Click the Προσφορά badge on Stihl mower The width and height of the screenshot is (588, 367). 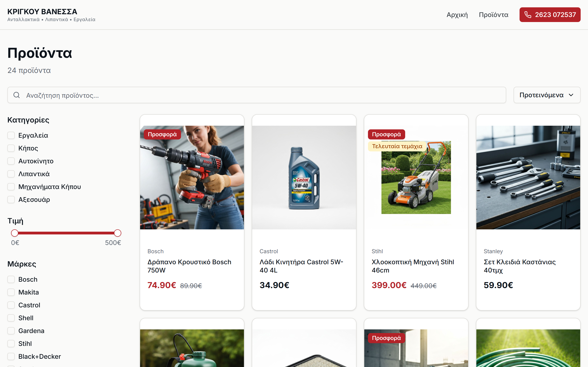pyautogui.click(x=386, y=134)
